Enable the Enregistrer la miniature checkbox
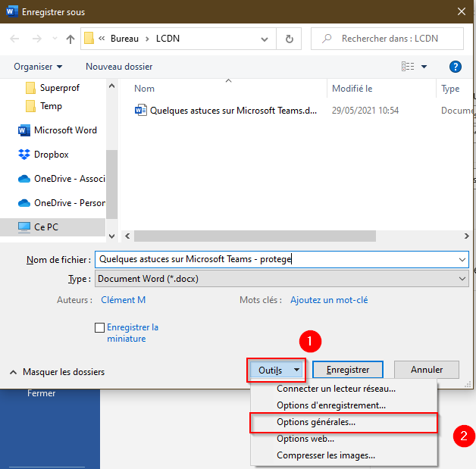 coord(99,328)
